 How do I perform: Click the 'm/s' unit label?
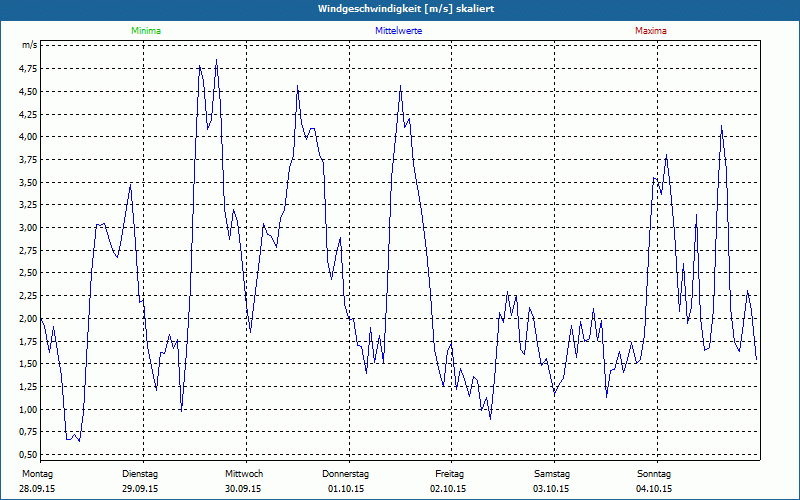(x=30, y=45)
